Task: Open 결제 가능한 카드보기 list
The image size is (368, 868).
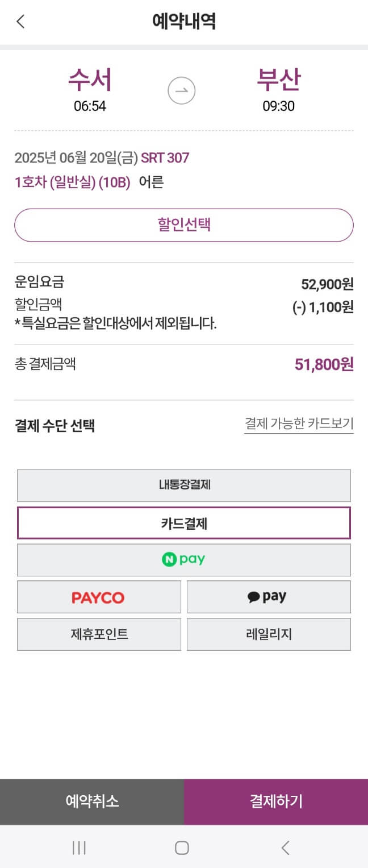Action: (298, 423)
